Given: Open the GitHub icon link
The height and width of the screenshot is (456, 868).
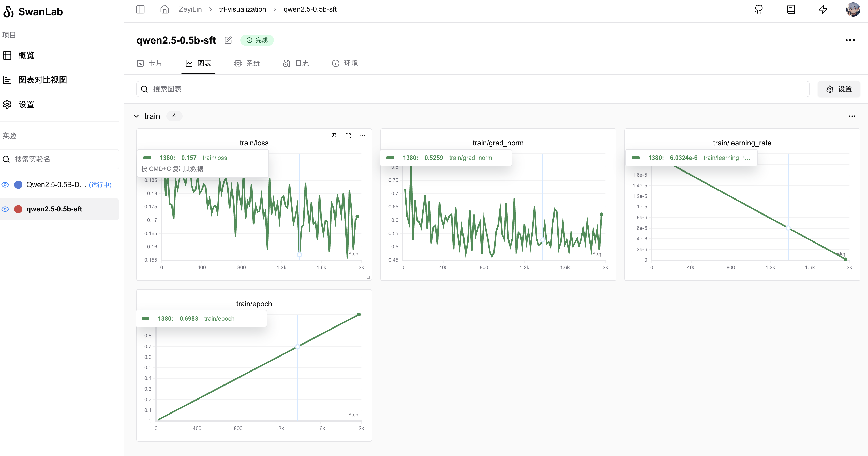Looking at the screenshot, I should pyautogui.click(x=758, y=9).
